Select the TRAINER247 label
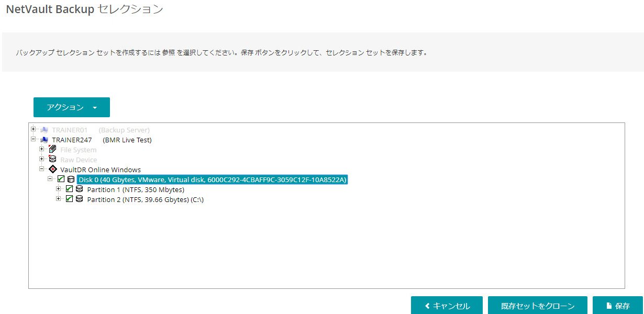The width and height of the screenshot is (644, 314). [x=72, y=140]
